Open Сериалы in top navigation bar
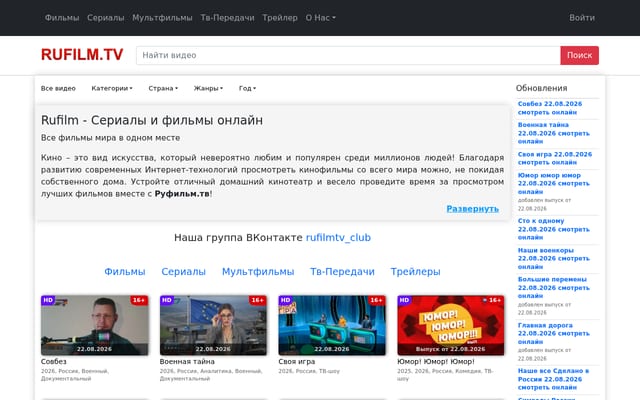The height and width of the screenshot is (400, 640). tap(105, 18)
